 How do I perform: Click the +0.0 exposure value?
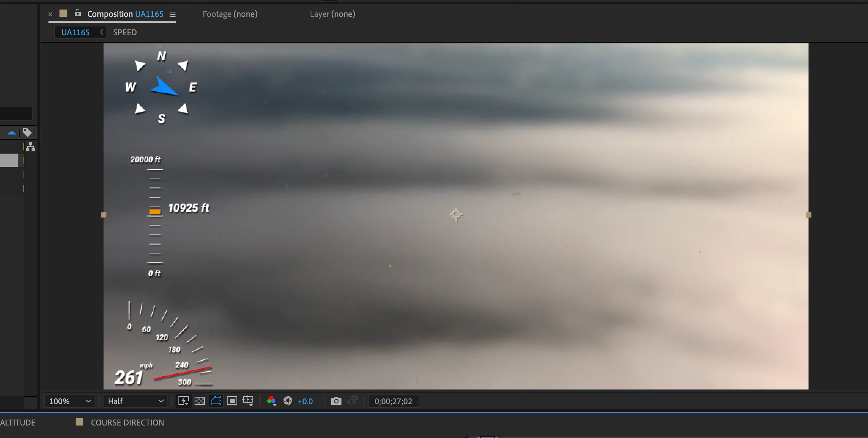click(x=305, y=401)
